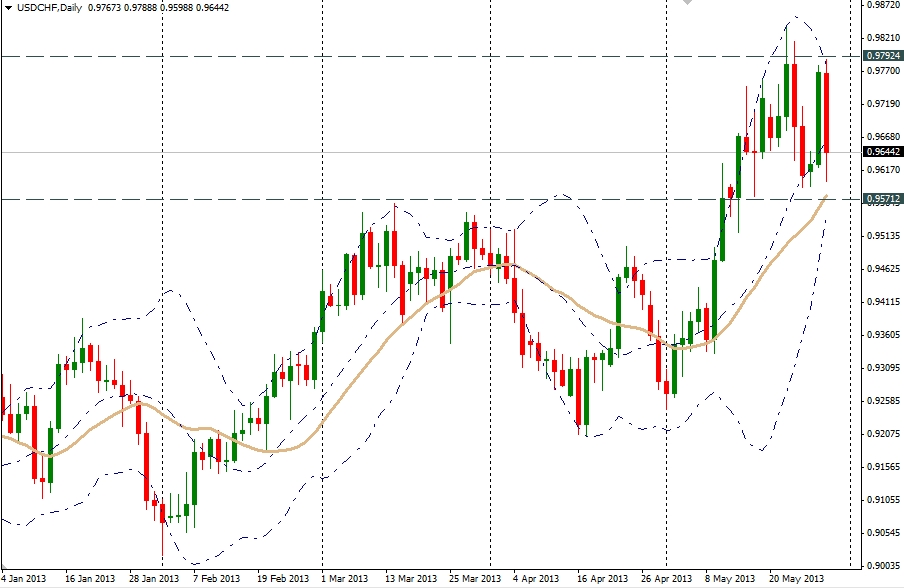The width and height of the screenshot is (904, 588).
Task: Click the grey chart shift marker at top
Action: (686, 3)
